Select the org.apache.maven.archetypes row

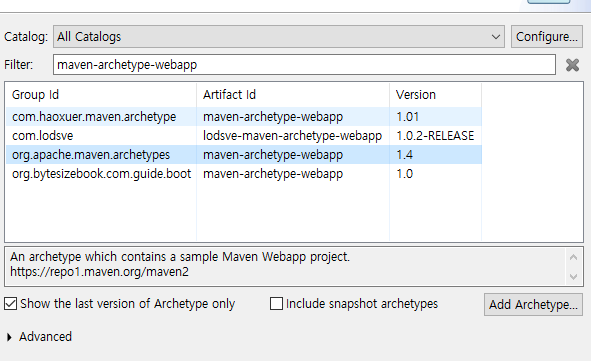243,154
